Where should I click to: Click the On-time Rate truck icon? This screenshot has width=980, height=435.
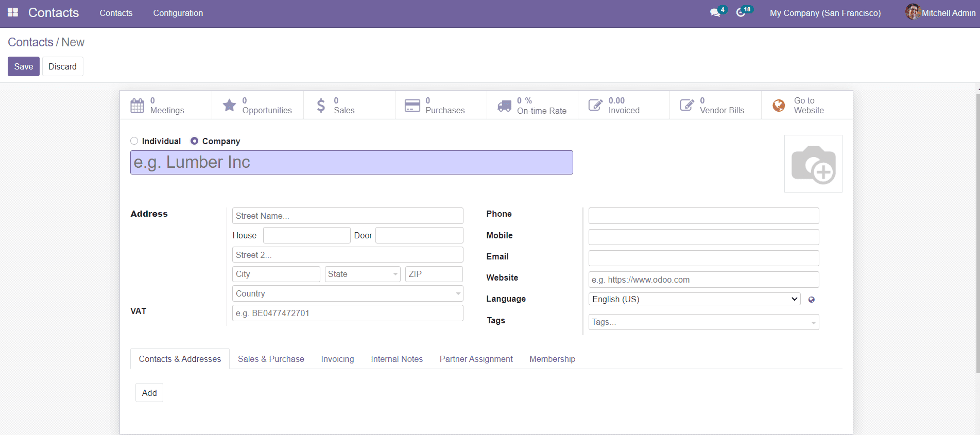[504, 106]
